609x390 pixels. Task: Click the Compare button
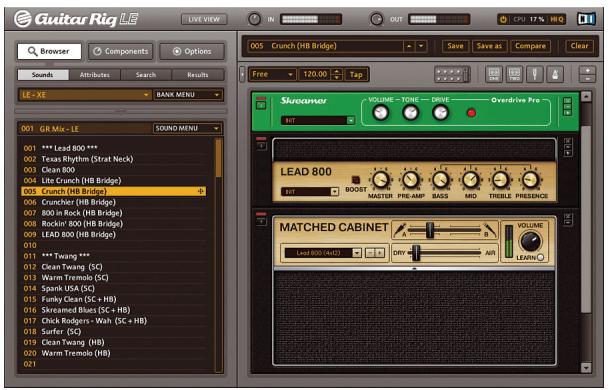530,46
